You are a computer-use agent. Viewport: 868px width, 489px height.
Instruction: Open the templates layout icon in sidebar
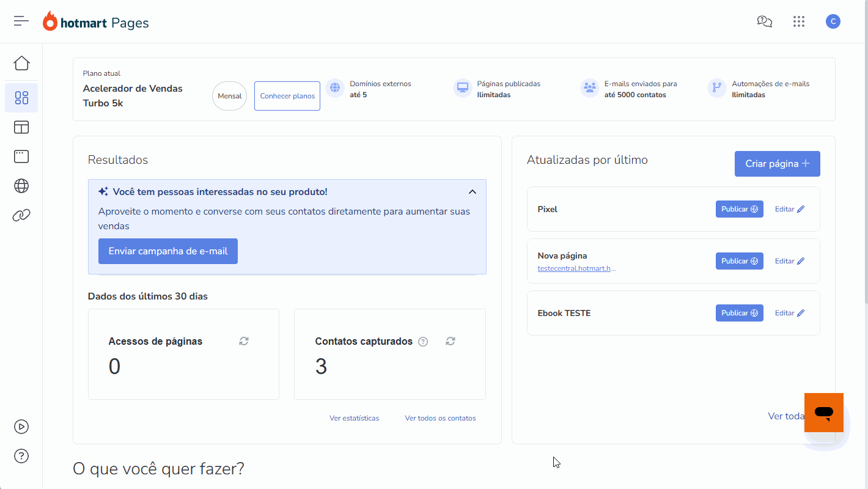(21, 127)
